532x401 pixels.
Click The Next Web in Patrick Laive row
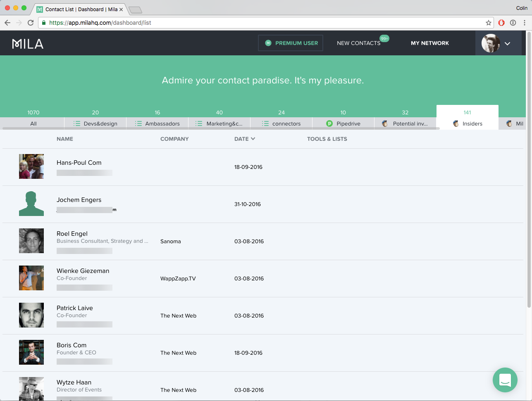pyautogui.click(x=178, y=316)
